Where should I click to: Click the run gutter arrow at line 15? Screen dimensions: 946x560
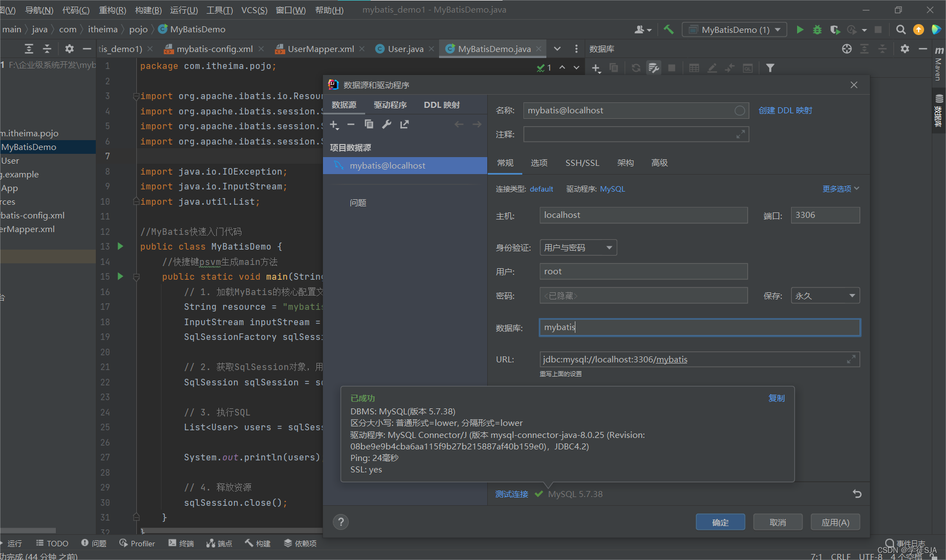coord(120,276)
